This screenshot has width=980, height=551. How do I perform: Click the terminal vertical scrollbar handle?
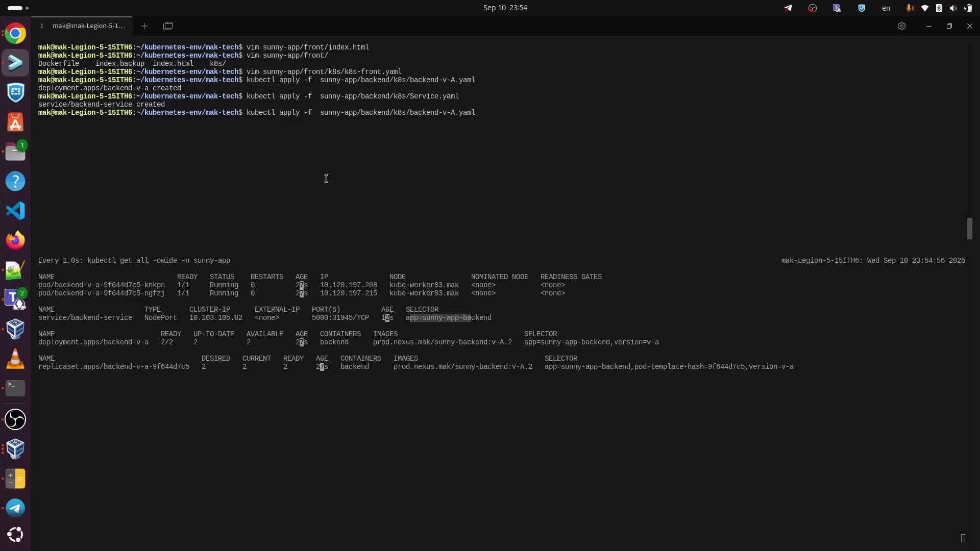[969, 229]
